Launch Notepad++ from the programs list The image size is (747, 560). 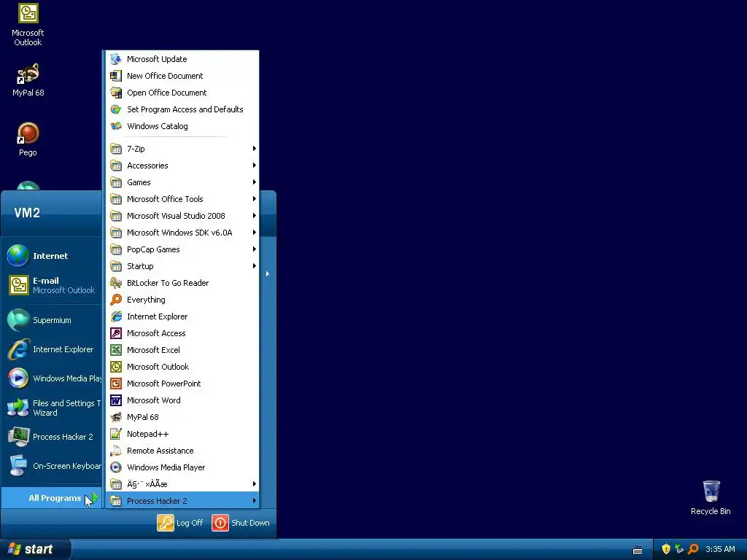(x=182, y=434)
